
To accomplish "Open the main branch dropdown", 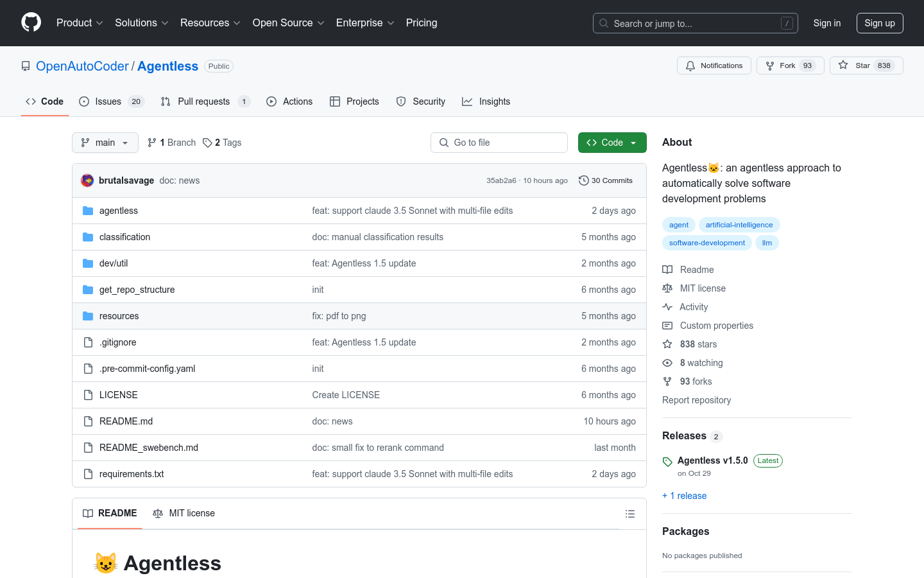I will [105, 143].
